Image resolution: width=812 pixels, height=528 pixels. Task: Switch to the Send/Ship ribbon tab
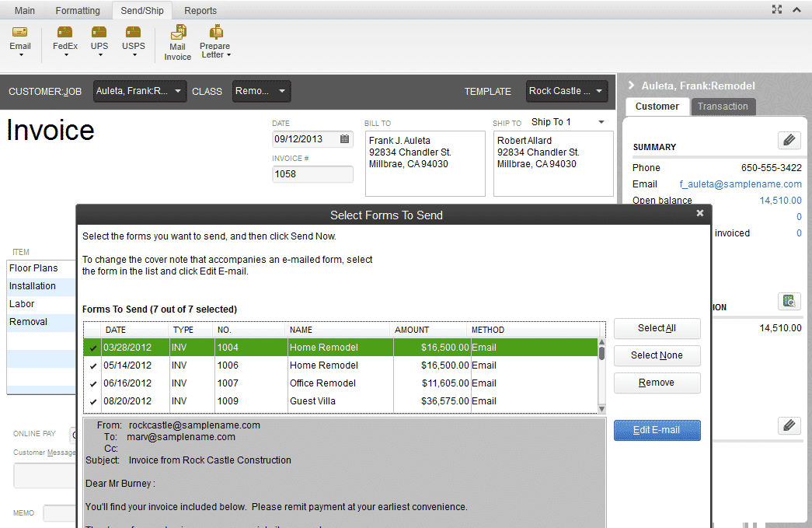pos(142,10)
